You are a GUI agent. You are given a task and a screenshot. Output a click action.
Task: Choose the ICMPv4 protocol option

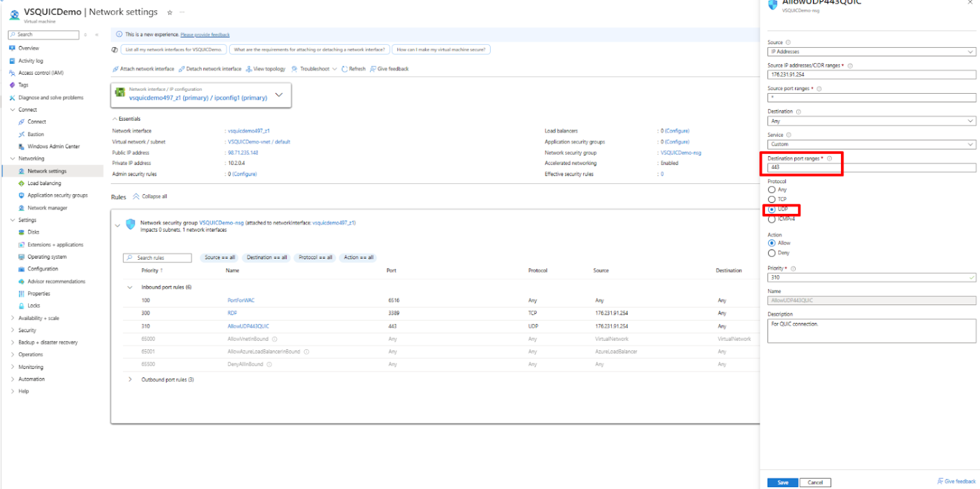pos(772,218)
